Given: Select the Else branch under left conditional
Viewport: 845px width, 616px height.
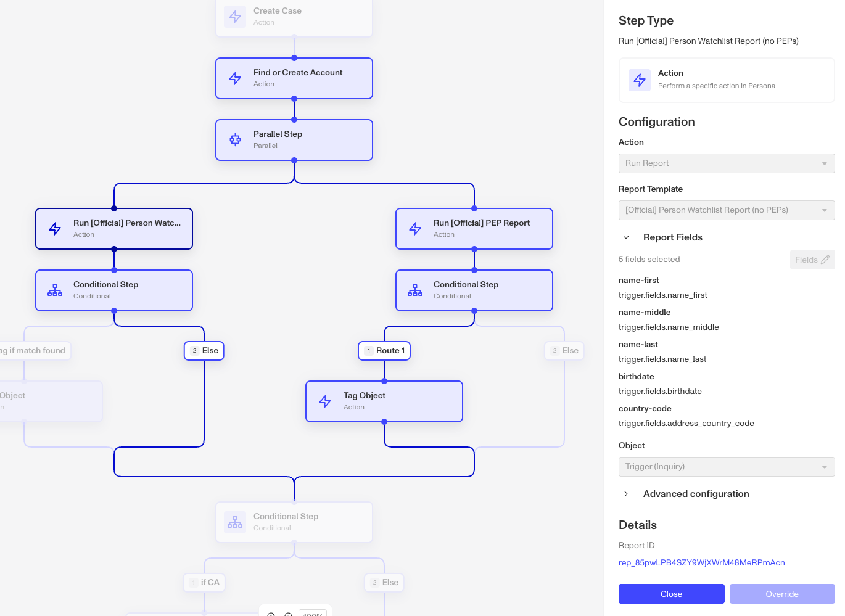Looking at the screenshot, I should (204, 351).
